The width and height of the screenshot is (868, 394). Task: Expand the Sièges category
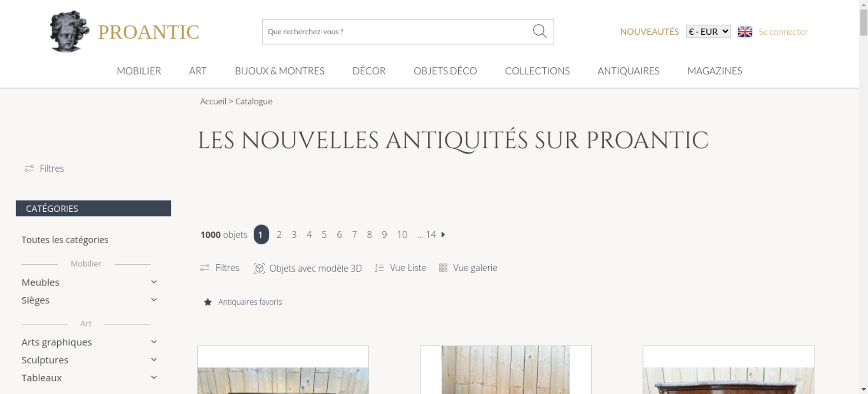coord(154,300)
